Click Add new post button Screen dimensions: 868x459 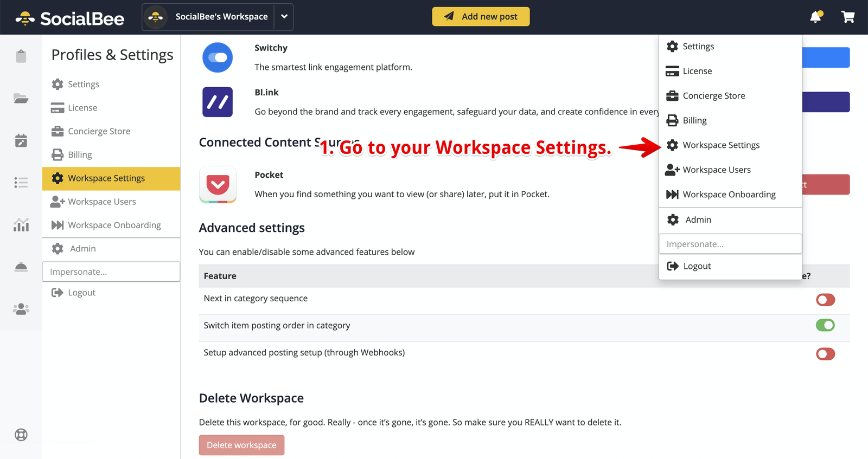coord(481,17)
